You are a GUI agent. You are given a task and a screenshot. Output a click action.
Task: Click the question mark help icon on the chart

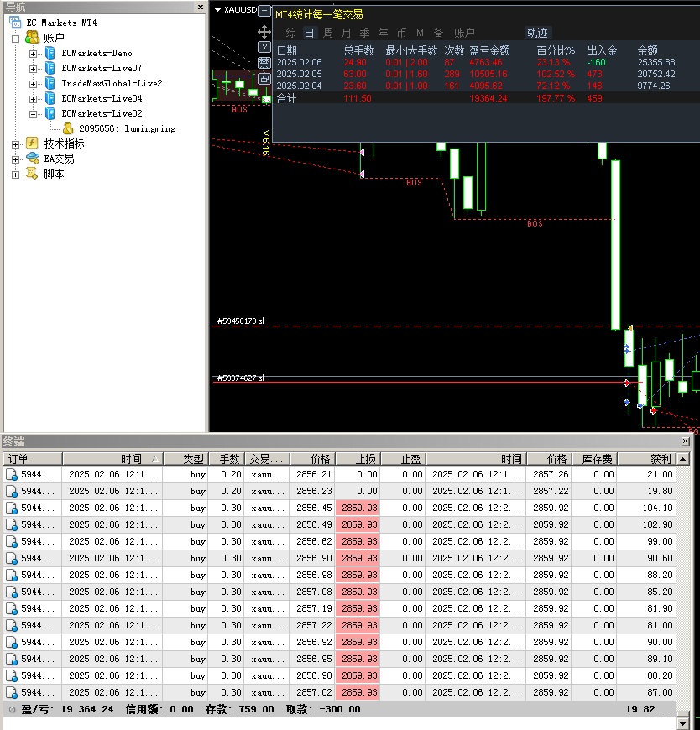(264, 47)
